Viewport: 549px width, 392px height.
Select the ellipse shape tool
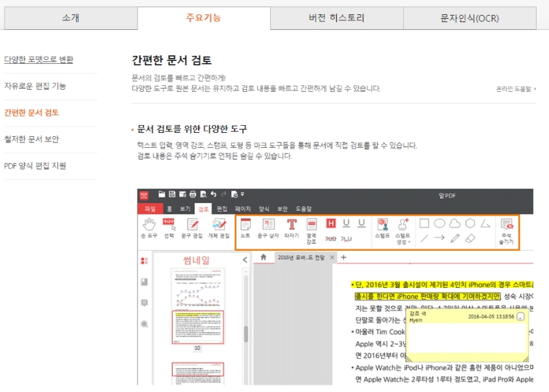440,223
